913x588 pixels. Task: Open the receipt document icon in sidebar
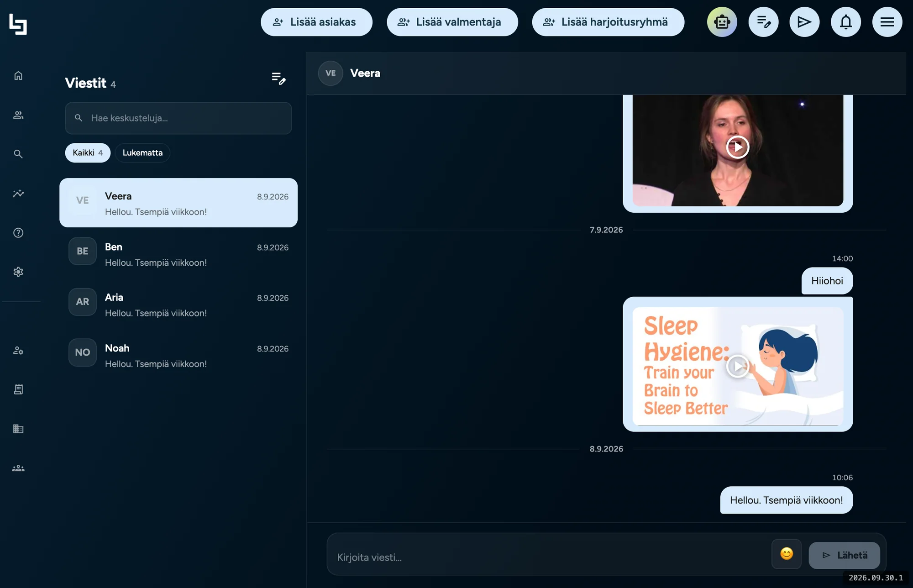click(18, 389)
